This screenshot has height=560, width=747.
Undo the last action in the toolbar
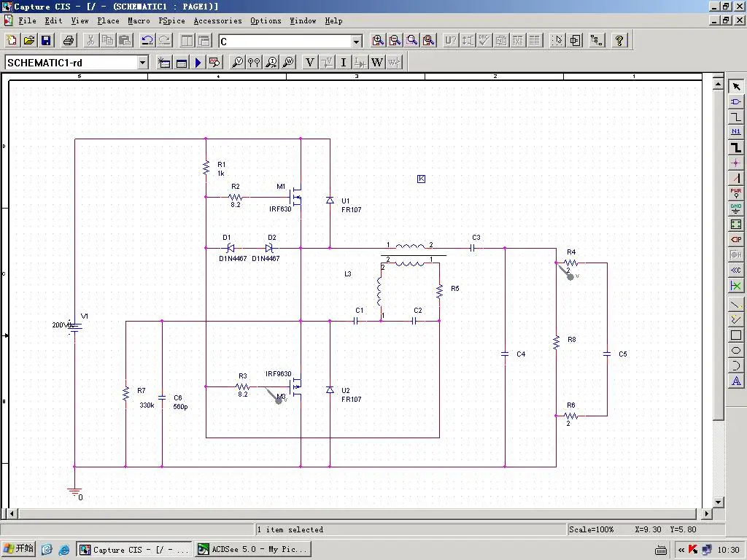[147, 41]
